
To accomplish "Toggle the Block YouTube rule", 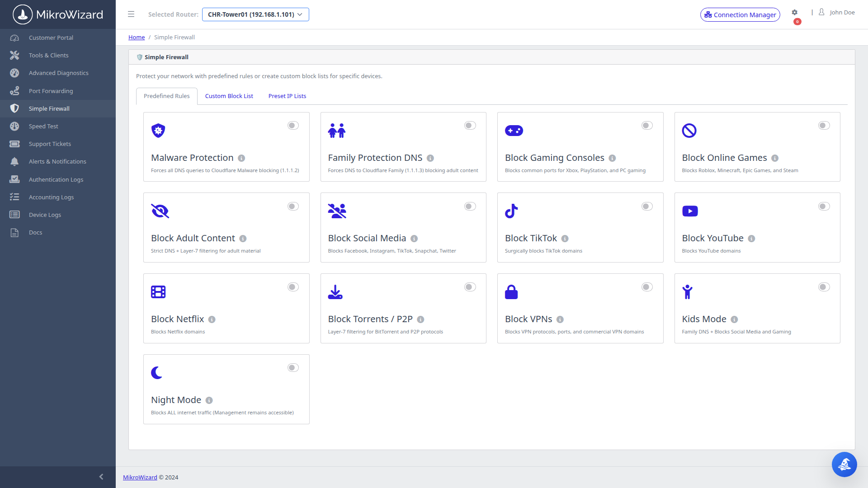I will 824,206.
